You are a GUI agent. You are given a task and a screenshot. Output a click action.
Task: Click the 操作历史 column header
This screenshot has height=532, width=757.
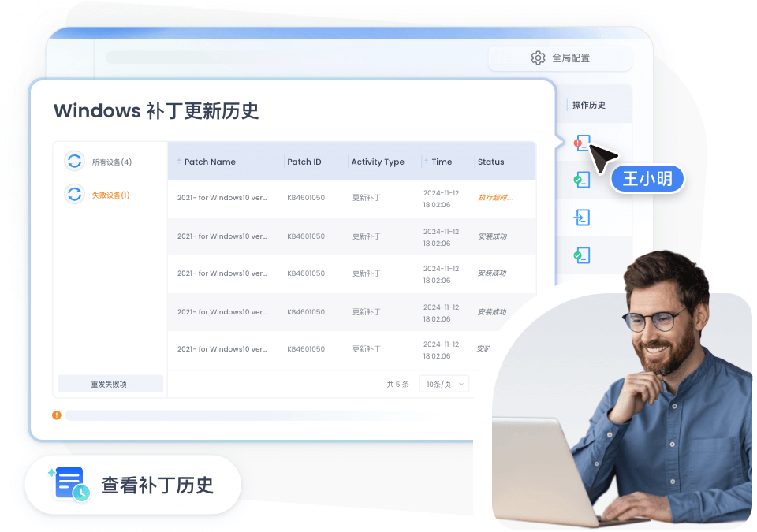588,105
